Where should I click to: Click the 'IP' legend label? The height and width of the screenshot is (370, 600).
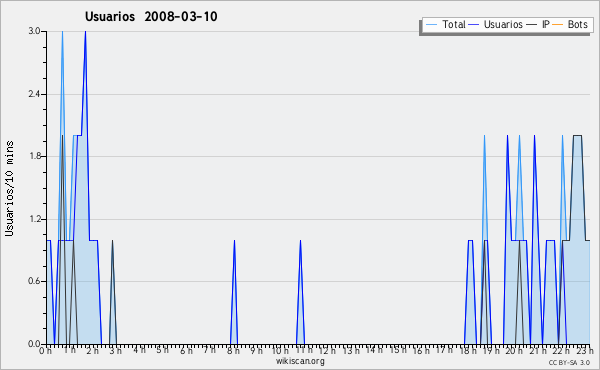pos(546,24)
